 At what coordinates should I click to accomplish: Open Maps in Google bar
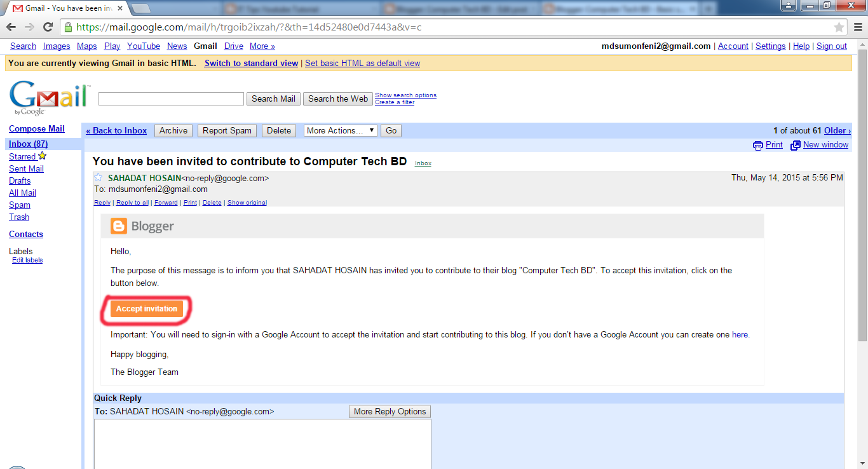click(x=87, y=46)
